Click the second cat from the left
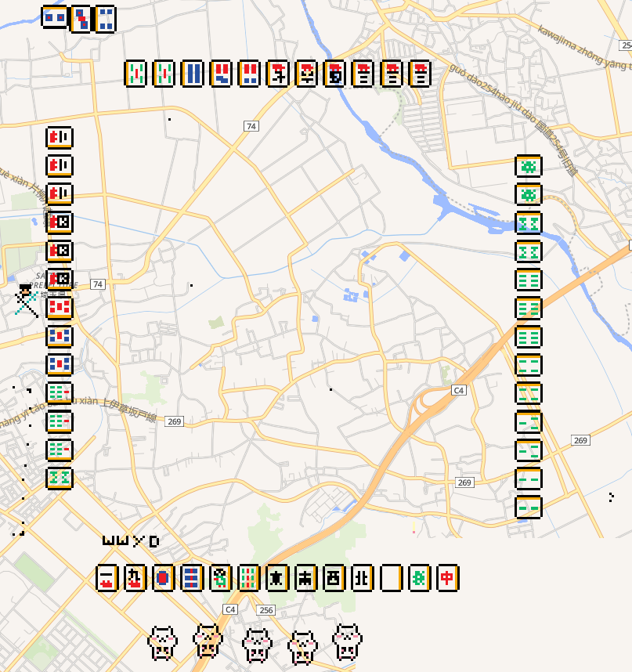Image resolution: width=632 pixels, height=672 pixels. point(208,641)
